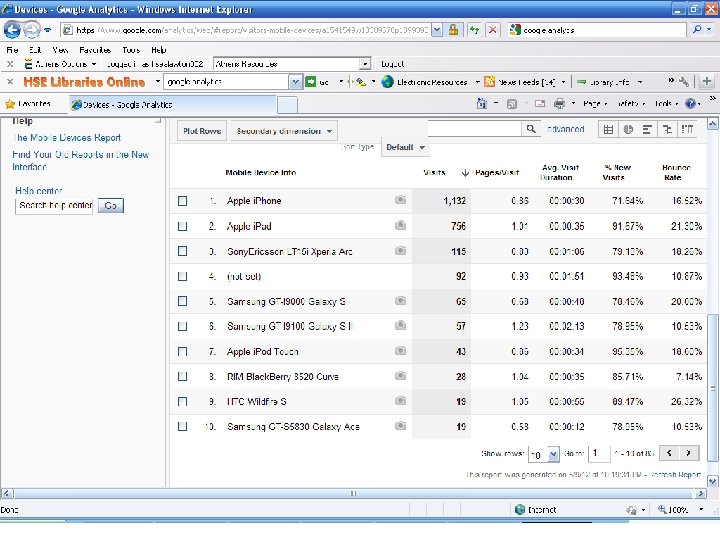Switch to Performance bar view icon
The image size is (720, 540).
[x=647, y=130]
